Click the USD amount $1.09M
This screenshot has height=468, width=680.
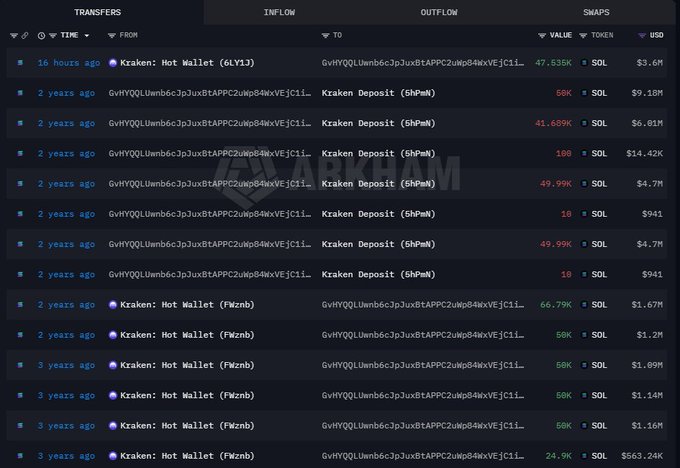tap(647, 365)
